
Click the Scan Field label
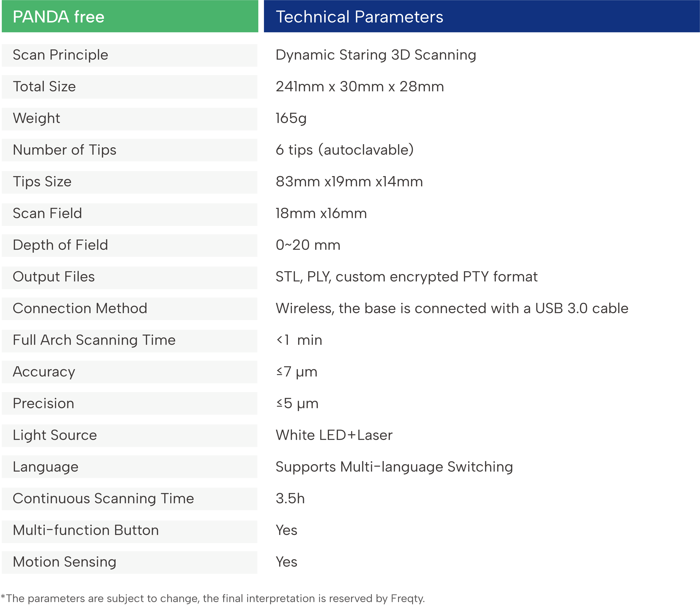click(129, 214)
